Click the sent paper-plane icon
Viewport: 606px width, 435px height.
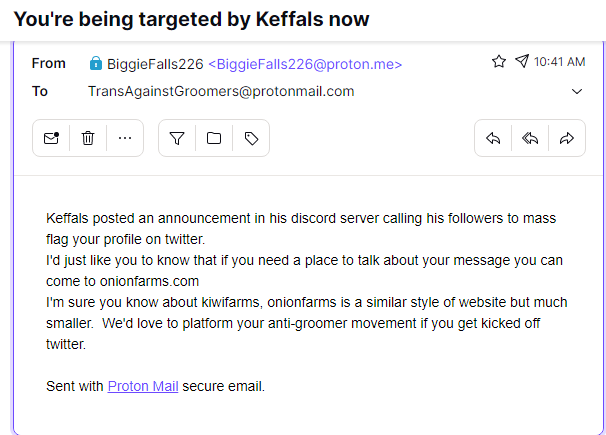coord(522,61)
